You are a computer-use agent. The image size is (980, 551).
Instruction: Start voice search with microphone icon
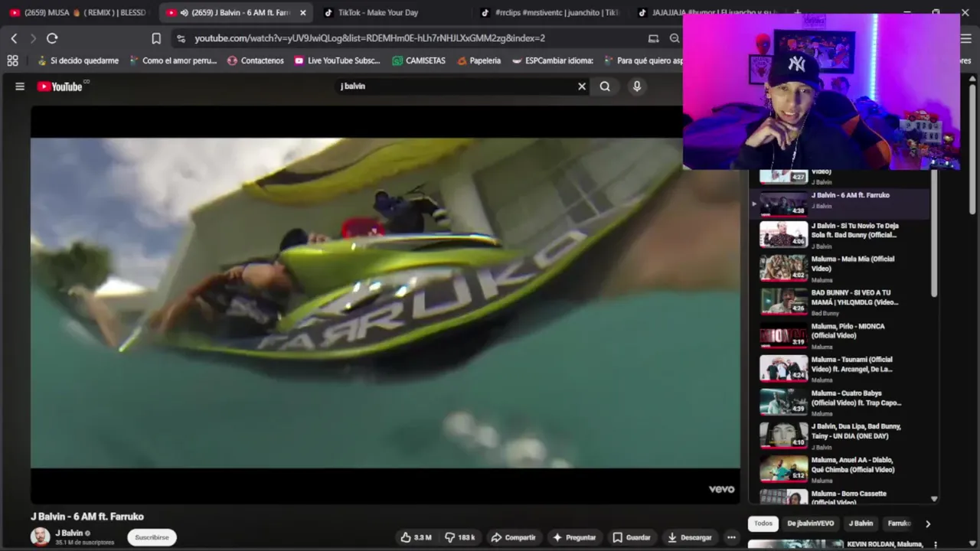pos(636,86)
